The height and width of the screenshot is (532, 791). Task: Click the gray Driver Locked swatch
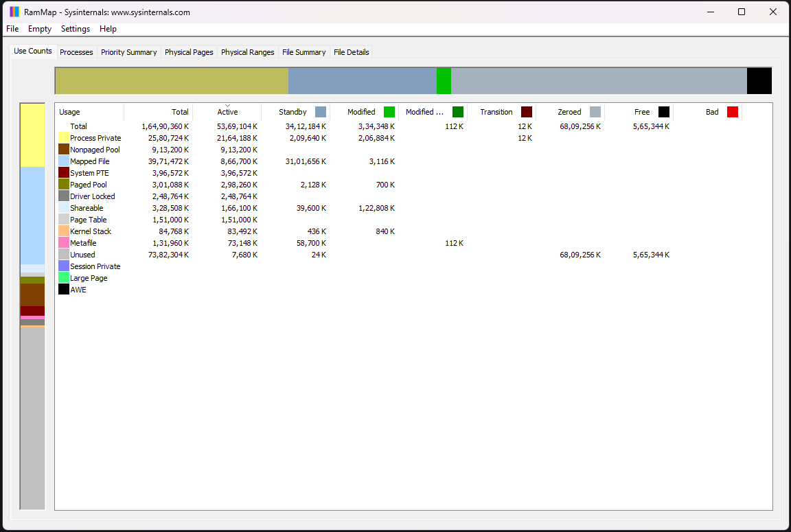click(x=64, y=196)
